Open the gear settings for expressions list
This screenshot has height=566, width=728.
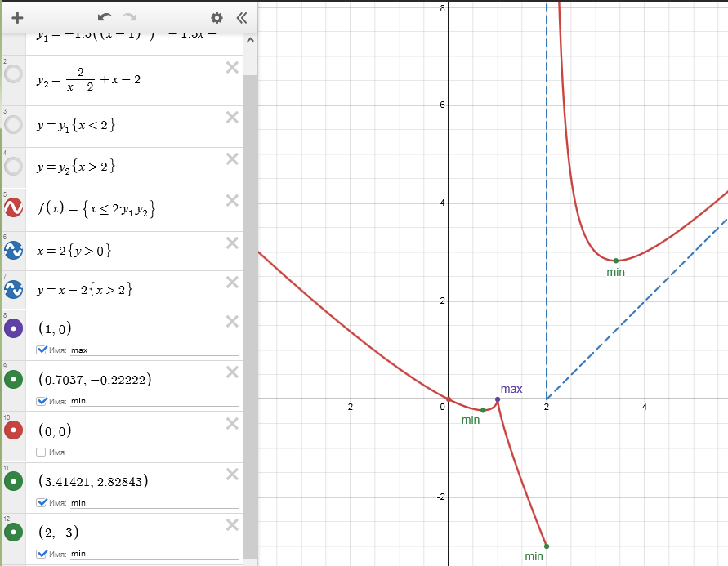click(x=217, y=17)
